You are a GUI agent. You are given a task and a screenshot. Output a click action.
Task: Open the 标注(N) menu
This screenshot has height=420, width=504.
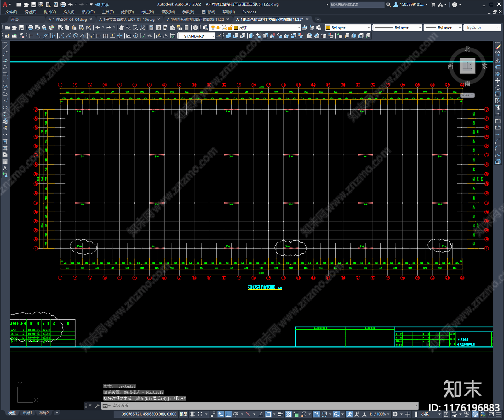(147, 12)
